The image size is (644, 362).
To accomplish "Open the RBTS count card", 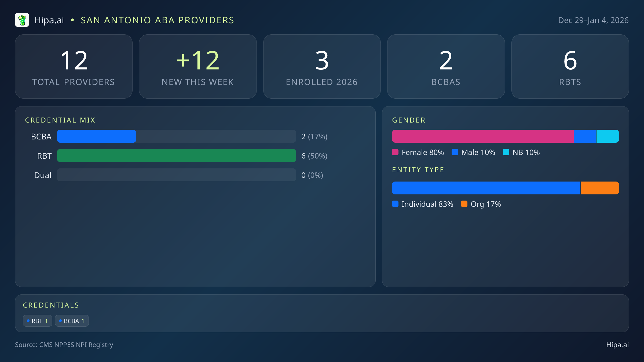I will (570, 66).
